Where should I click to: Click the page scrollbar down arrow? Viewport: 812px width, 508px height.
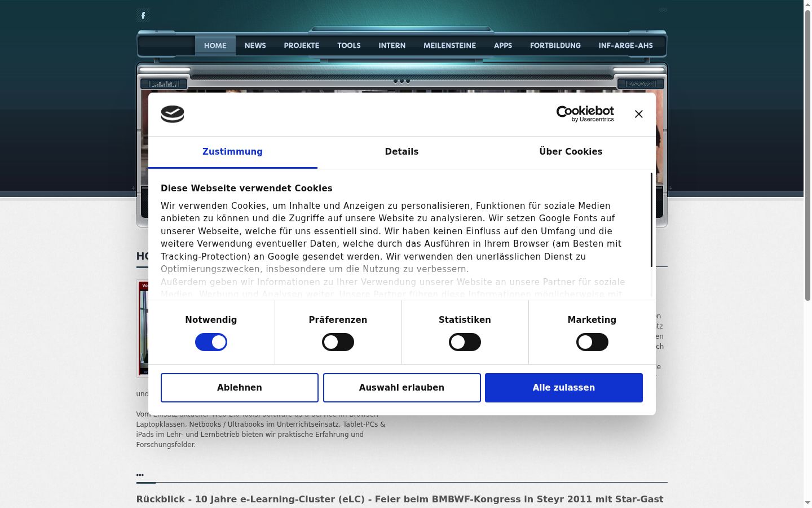point(807,503)
